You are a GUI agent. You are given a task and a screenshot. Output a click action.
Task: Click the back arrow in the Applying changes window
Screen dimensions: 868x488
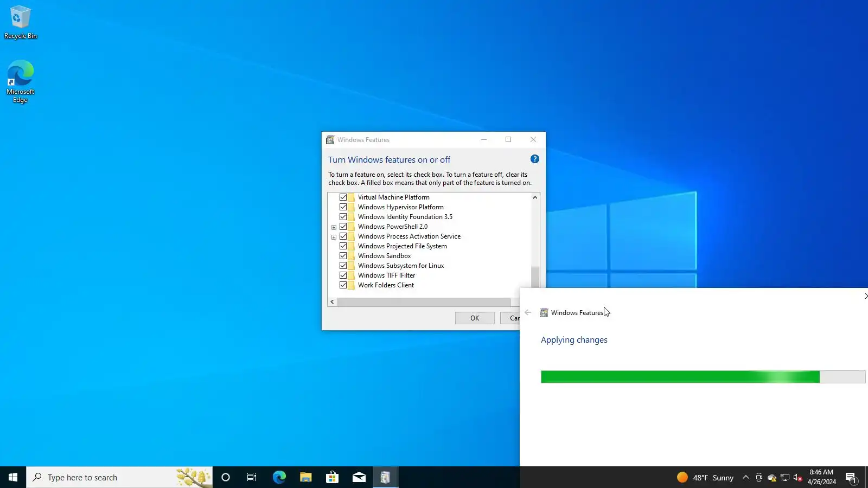click(x=528, y=312)
